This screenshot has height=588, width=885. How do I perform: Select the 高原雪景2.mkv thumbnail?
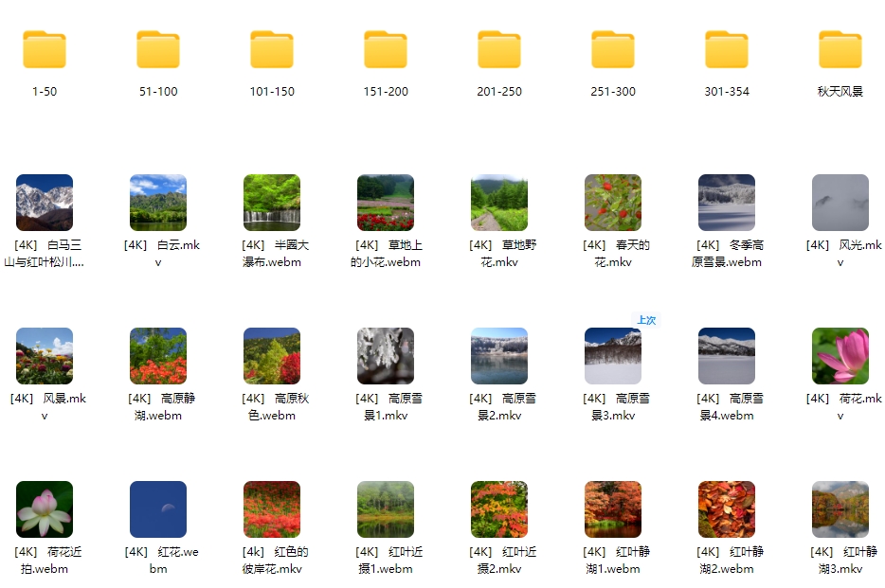tap(499, 356)
